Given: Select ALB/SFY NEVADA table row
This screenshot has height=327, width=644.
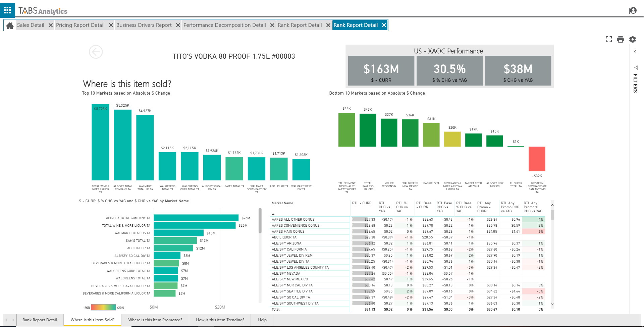Looking at the screenshot, I should pyautogui.click(x=408, y=274).
